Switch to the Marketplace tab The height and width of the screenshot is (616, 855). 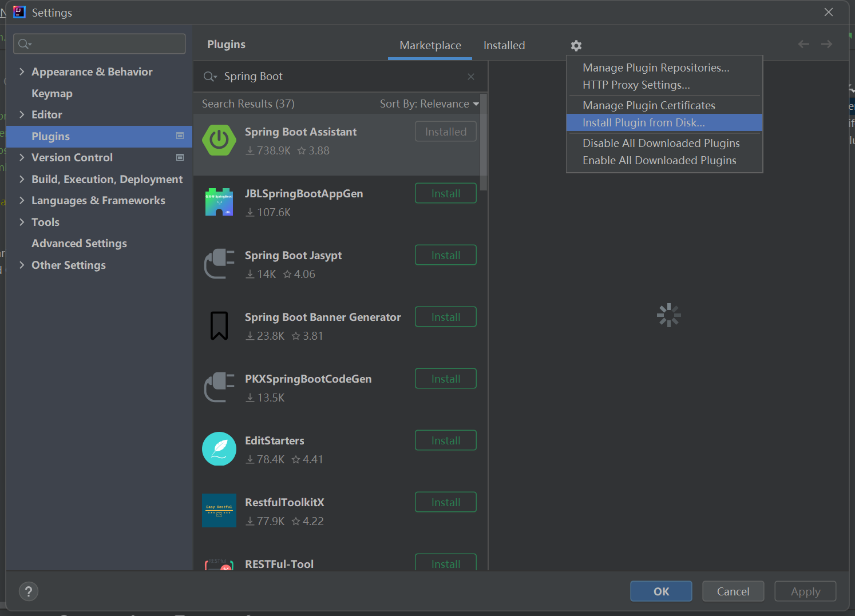click(430, 45)
